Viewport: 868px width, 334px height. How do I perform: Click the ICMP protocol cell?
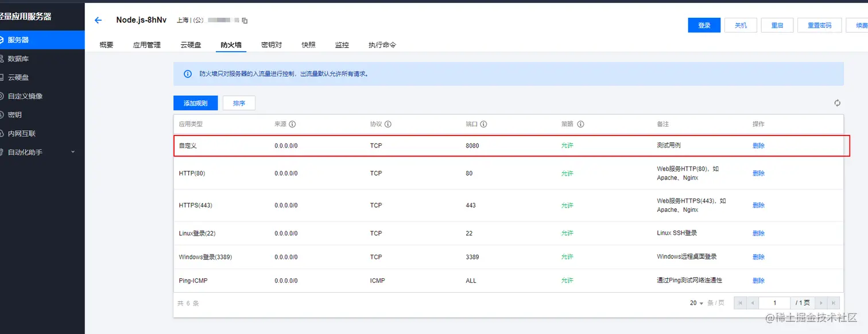click(378, 281)
